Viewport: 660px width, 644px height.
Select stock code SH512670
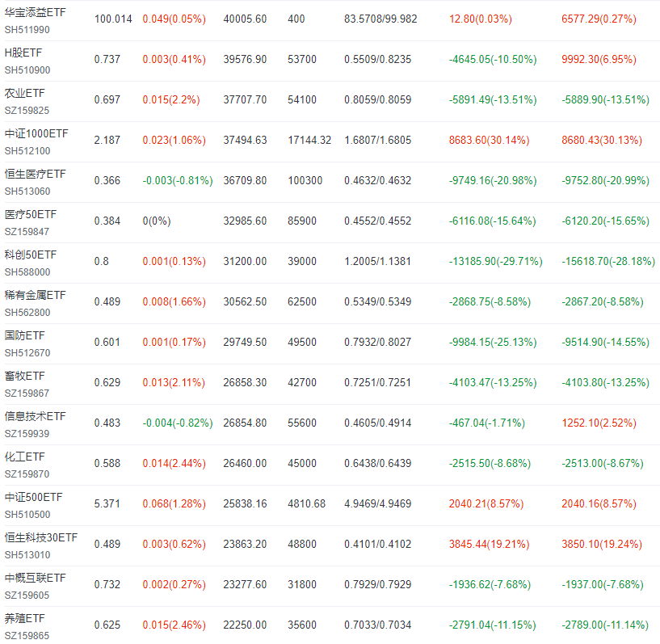point(27,353)
